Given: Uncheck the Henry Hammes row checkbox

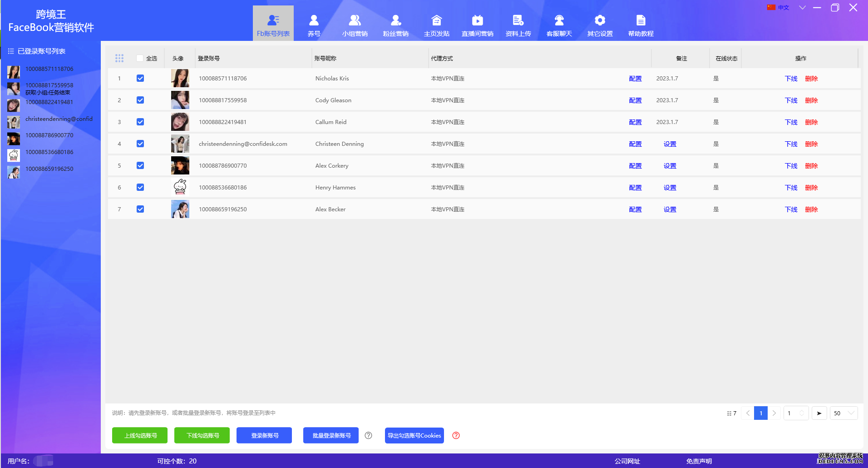Looking at the screenshot, I should [140, 187].
